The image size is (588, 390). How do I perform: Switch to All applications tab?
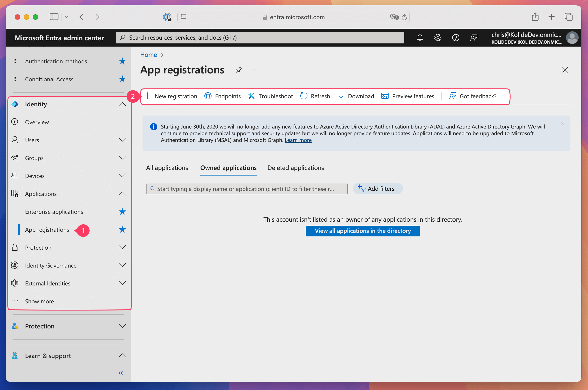[x=167, y=168]
